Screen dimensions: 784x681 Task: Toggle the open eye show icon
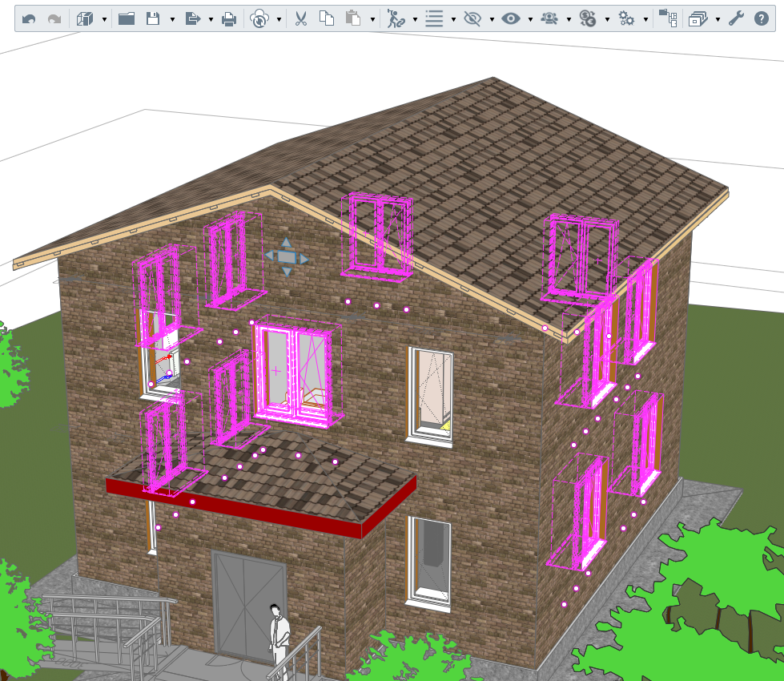[x=510, y=19]
